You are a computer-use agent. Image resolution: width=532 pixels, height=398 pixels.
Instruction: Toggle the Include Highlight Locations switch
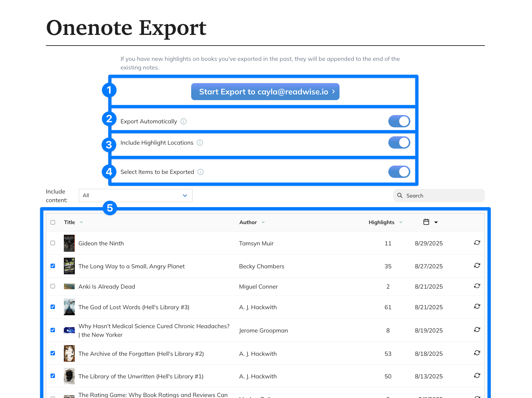click(399, 143)
